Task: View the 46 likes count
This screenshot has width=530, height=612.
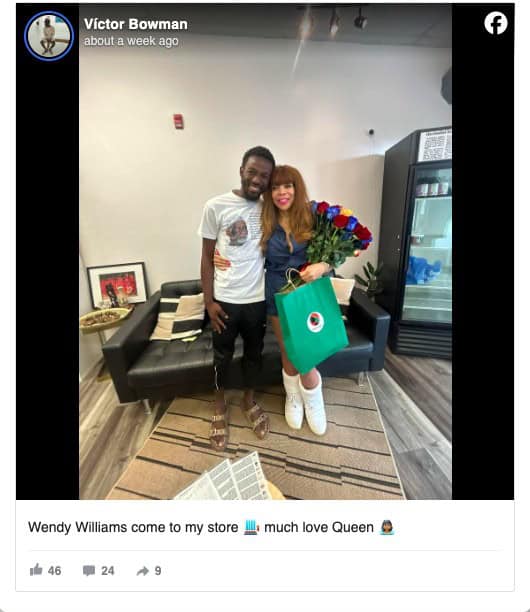Action: (55, 571)
